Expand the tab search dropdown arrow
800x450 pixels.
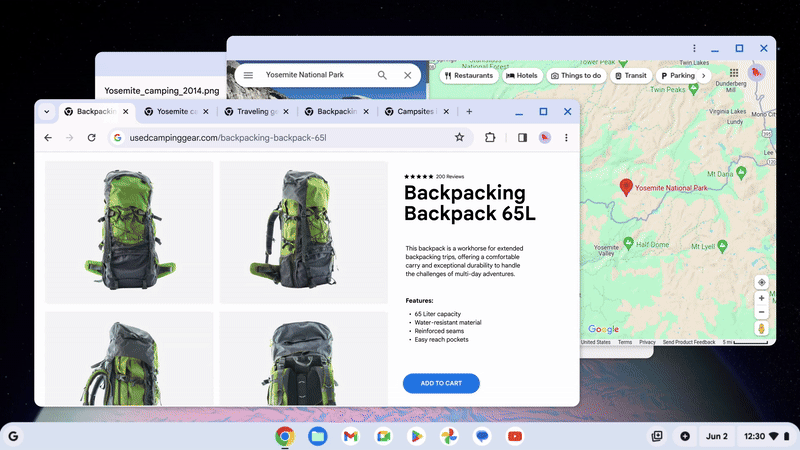(46, 112)
